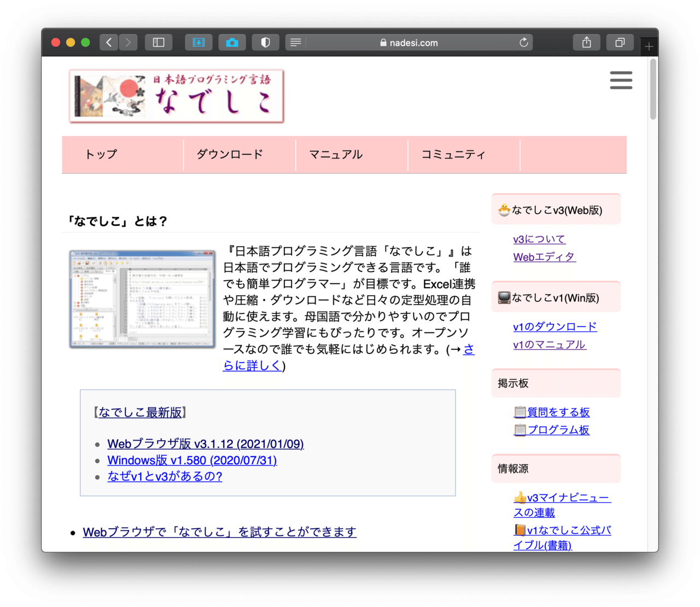700x607 pixels.
Task: Open Webブラウザで「なでしこ」を試す link
Action: 219,532
